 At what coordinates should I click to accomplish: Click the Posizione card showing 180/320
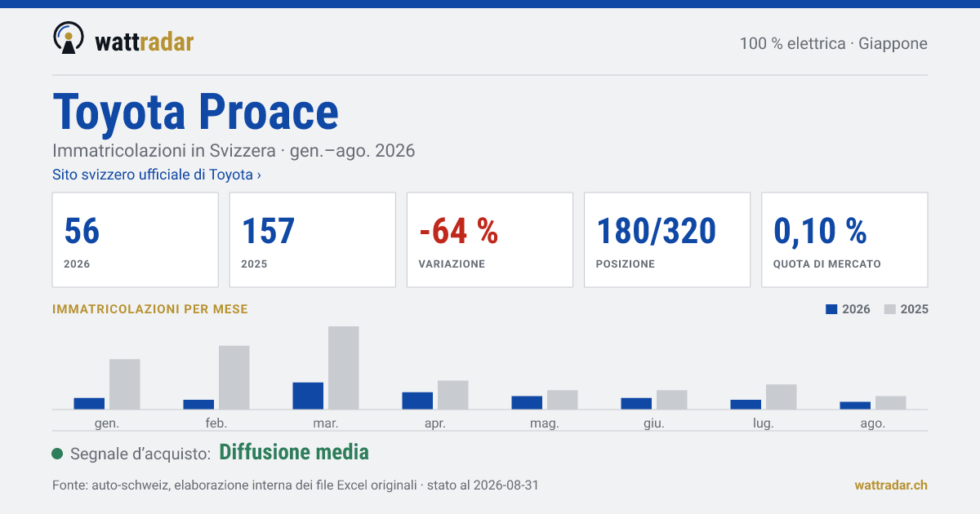667,240
